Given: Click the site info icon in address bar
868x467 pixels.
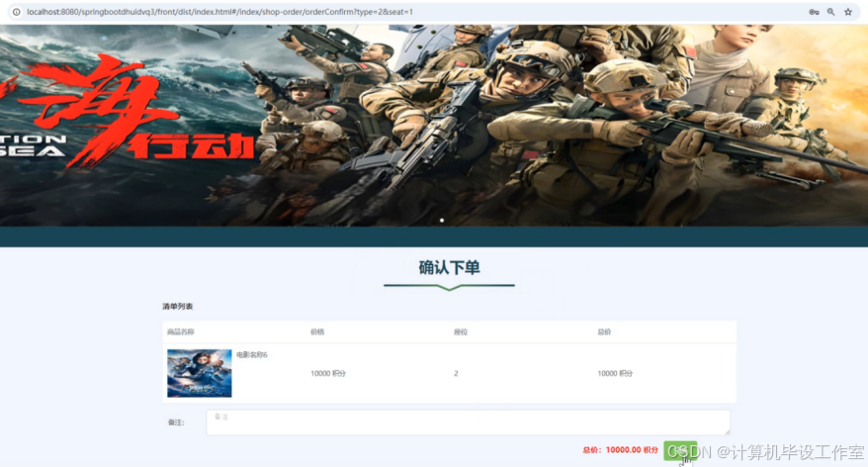Looking at the screenshot, I should pyautogui.click(x=17, y=12).
